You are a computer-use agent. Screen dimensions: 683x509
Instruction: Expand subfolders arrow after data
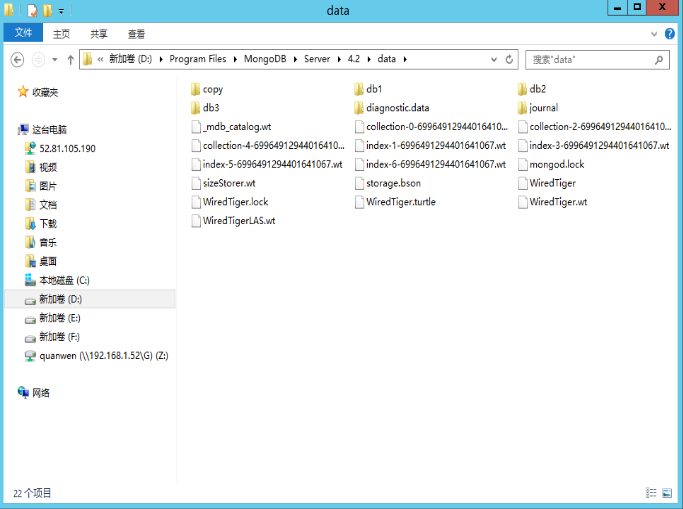[x=405, y=59]
